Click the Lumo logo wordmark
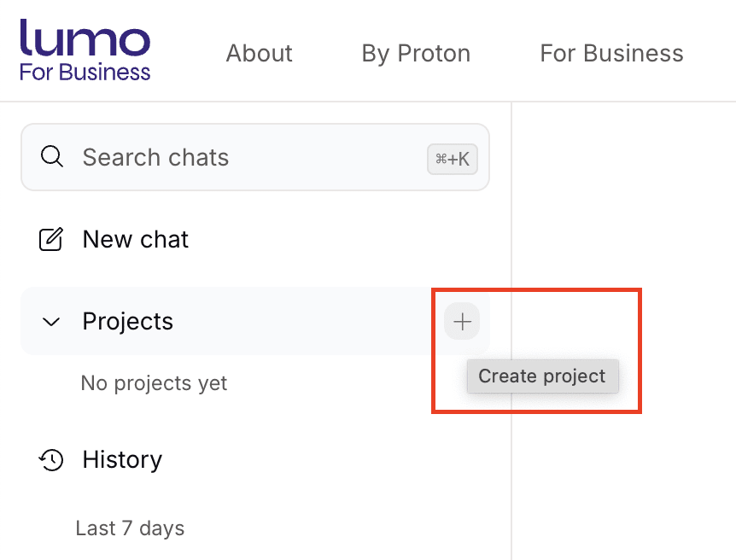The width and height of the screenshot is (736, 560). click(85, 39)
